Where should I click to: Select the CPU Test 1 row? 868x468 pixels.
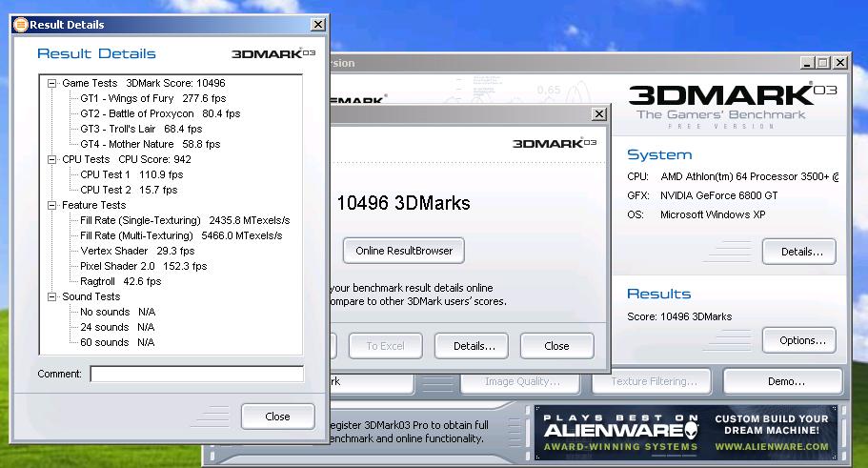click(x=131, y=174)
